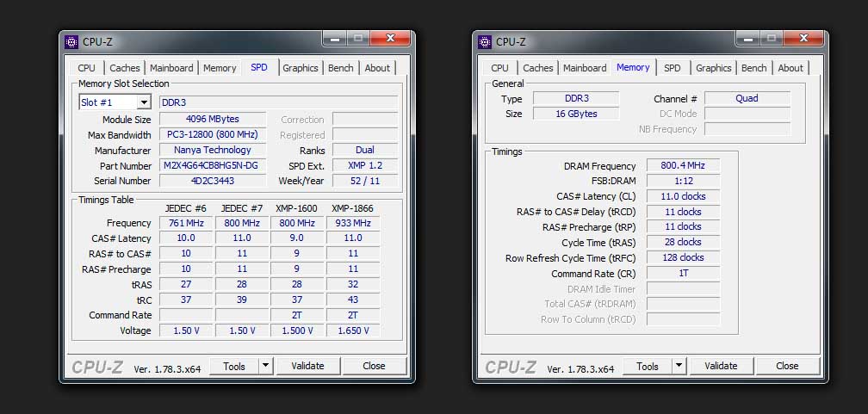Click XMP-1600 Command Rate 2T
Screen dimensions: 868x414
pyautogui.click(x=297, y=315)
